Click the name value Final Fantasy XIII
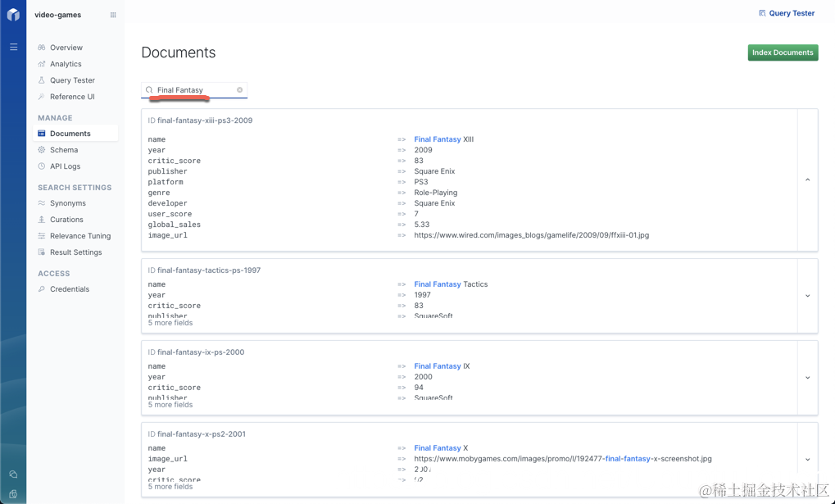Screen dimensions: 835x504 click(443, 139)
